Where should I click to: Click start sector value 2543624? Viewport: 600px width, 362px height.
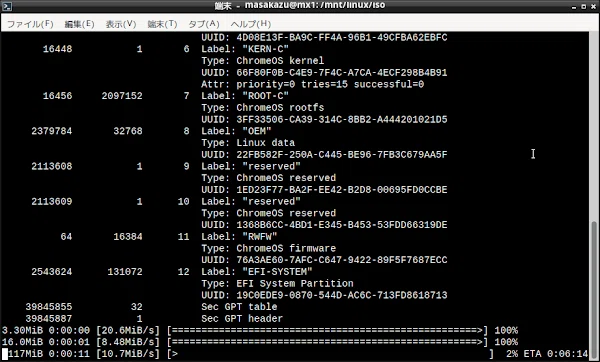coord(52,272)
